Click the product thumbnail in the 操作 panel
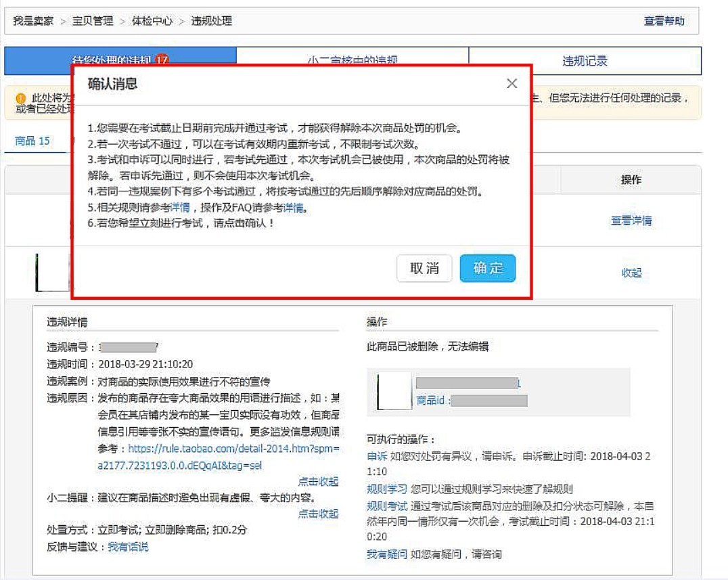 coord(394,391)
